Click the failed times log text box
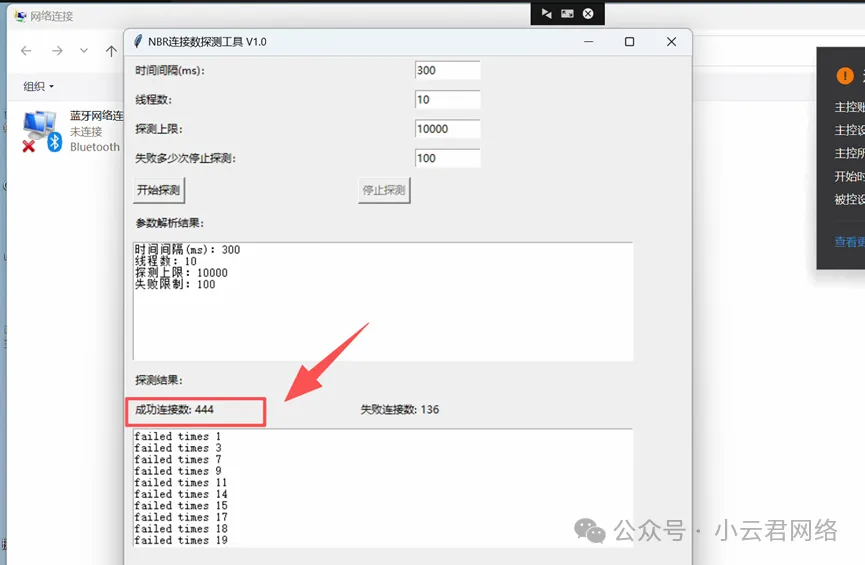 point(383,487)
